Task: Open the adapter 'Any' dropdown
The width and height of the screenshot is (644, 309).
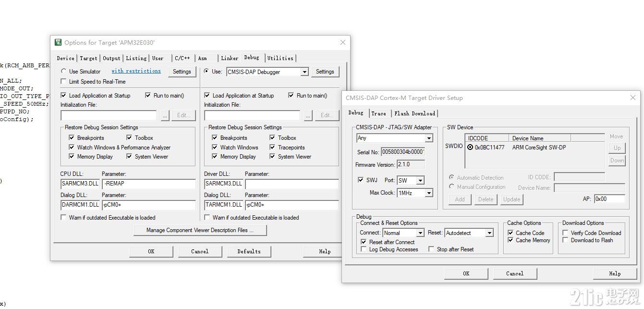Action: click(429, 138)
